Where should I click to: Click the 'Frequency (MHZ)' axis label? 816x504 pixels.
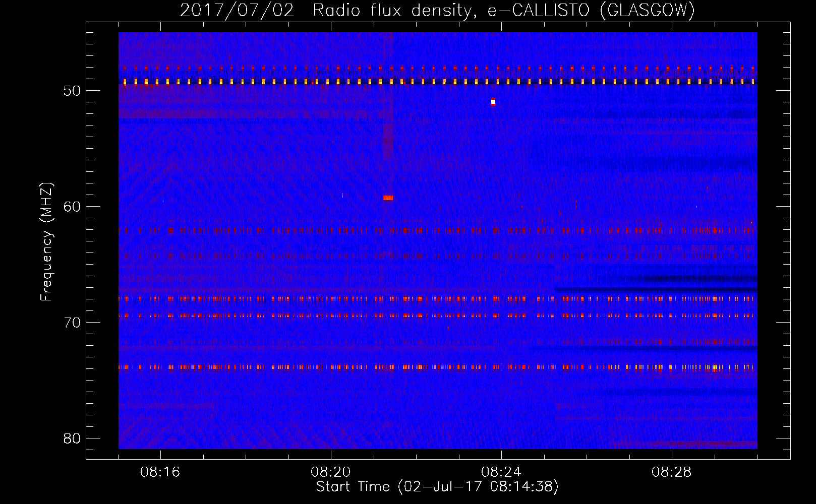46,241
